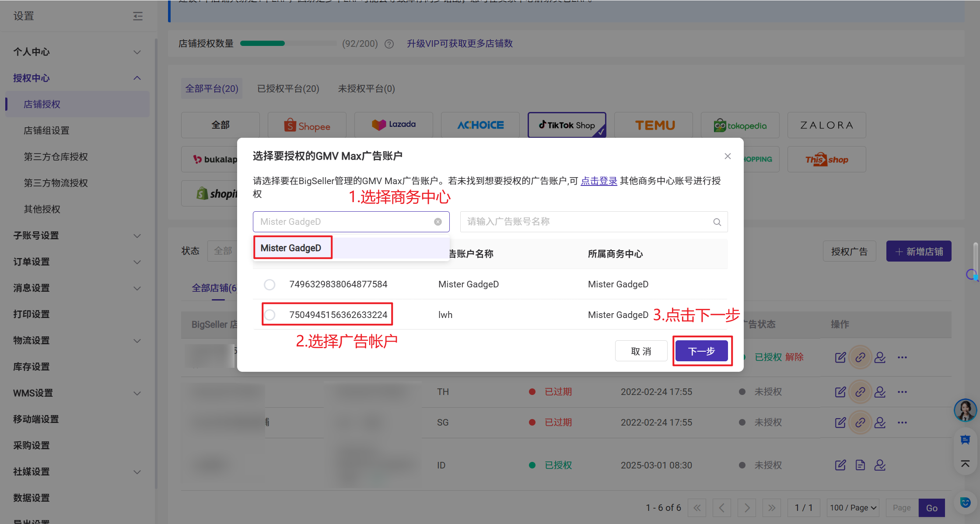This screenshot has height=524, width=980.
Task: Select the Lazada platform card
Action: point(394,125)
